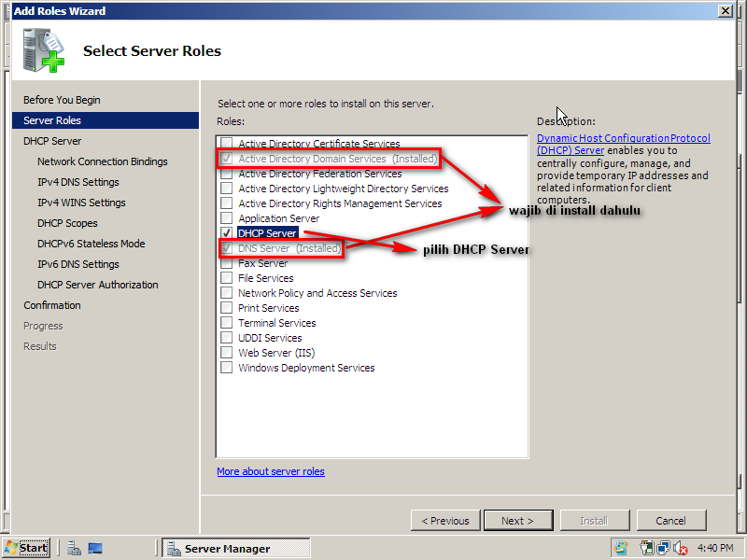Check the File Services role

point(226,277)
